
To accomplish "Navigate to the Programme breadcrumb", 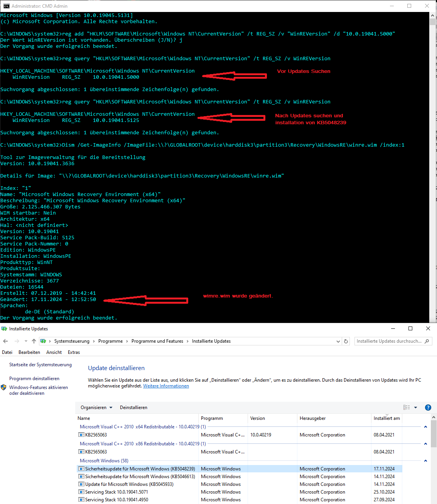I will coord(110,341).
